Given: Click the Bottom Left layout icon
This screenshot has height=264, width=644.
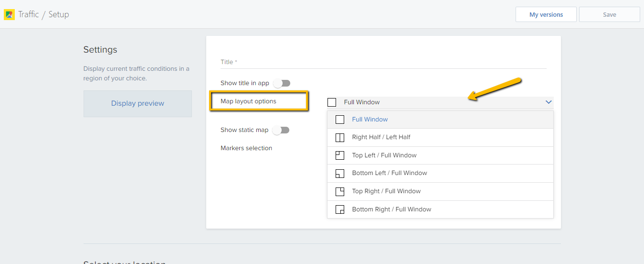Looking at the screenshot, I should click(x=340, y=173).
